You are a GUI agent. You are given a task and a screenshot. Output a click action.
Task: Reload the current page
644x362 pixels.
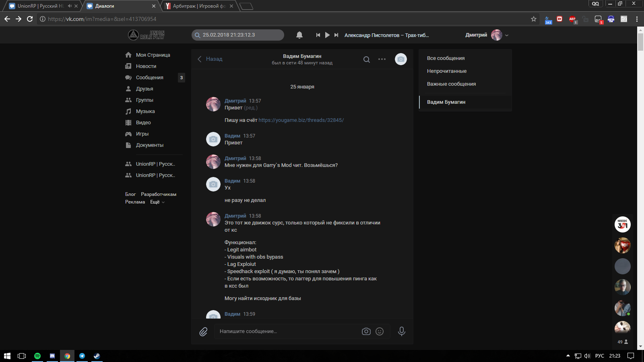pos(30,19)
